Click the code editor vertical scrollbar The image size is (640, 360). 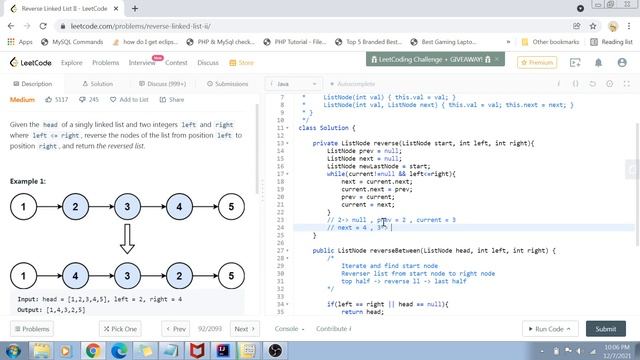[x=637, y=184]
